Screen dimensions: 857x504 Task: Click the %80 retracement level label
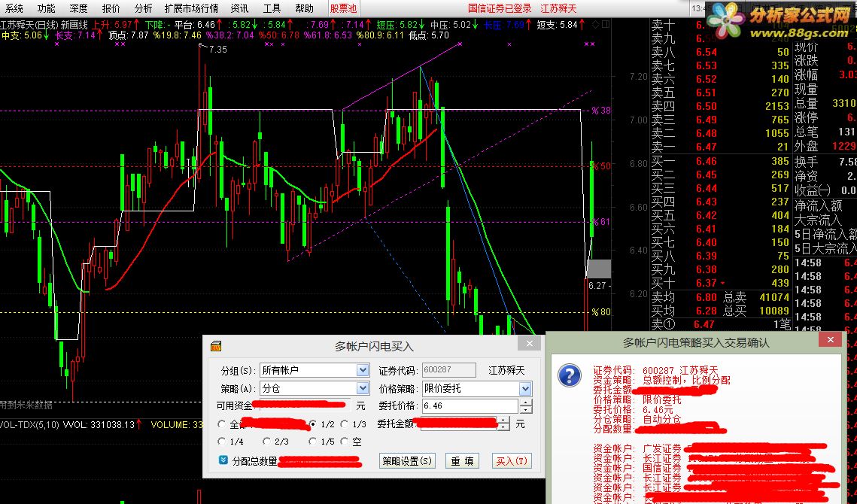pyautogui.click(x=600, y=312)
